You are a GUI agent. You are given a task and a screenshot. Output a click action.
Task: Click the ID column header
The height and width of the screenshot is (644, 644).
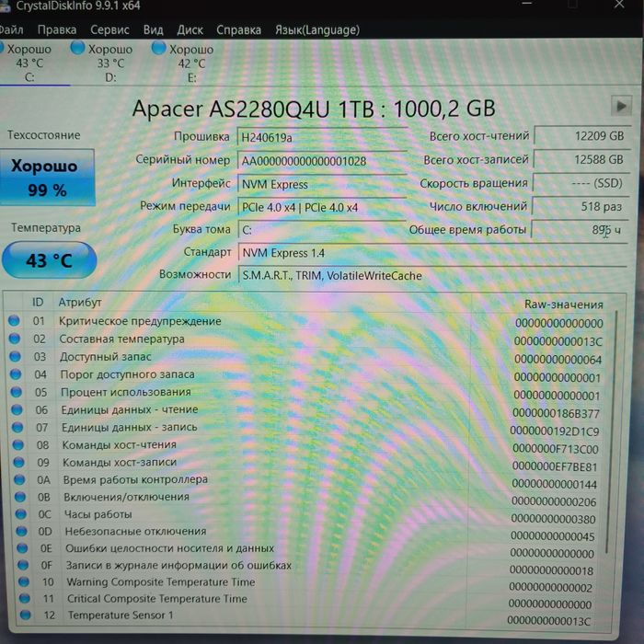[x=38, y=303]
